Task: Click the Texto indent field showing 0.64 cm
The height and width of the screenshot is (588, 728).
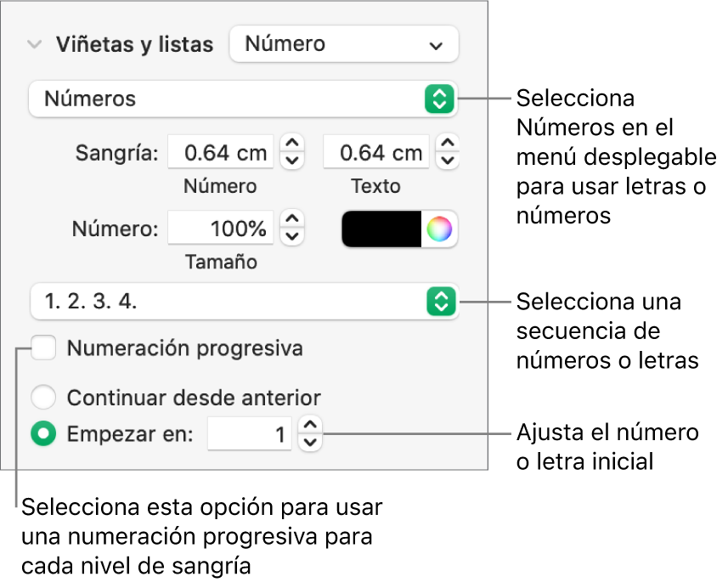Action: 376,152
